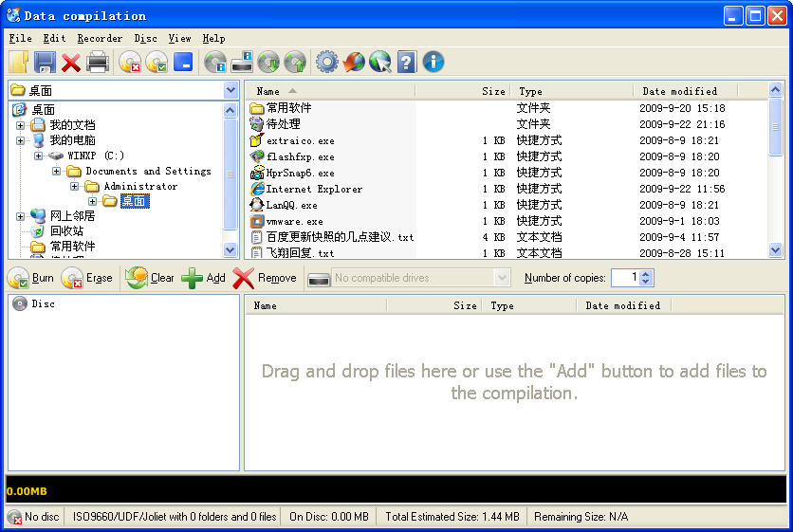The image size is (793, 532).
Task: Open help via the question mark icon
Action: pos(407,63)
